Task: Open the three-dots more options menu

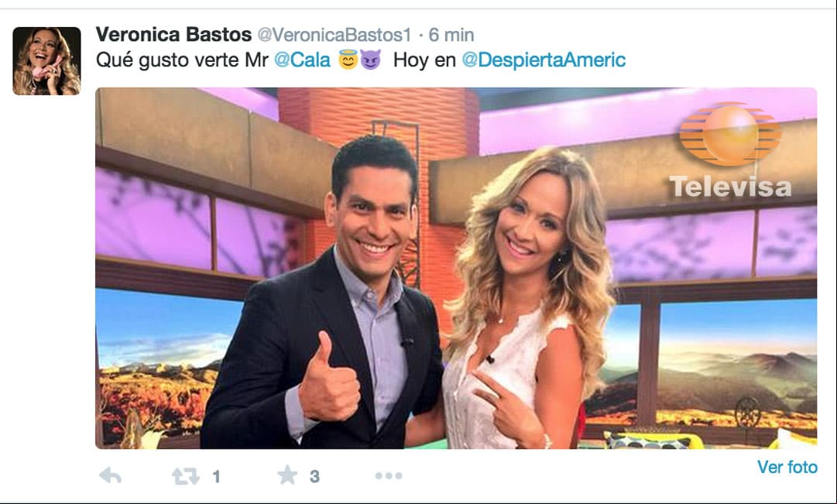Action: (389, 475)
